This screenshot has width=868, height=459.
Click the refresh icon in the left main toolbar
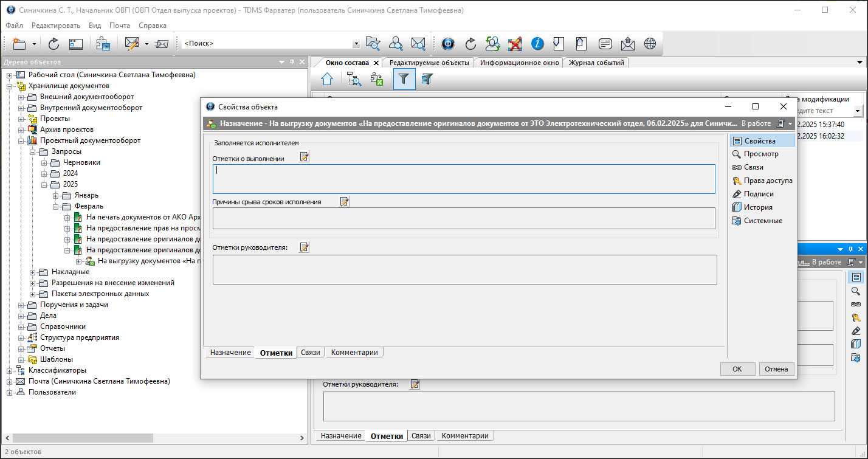[53, 44]
